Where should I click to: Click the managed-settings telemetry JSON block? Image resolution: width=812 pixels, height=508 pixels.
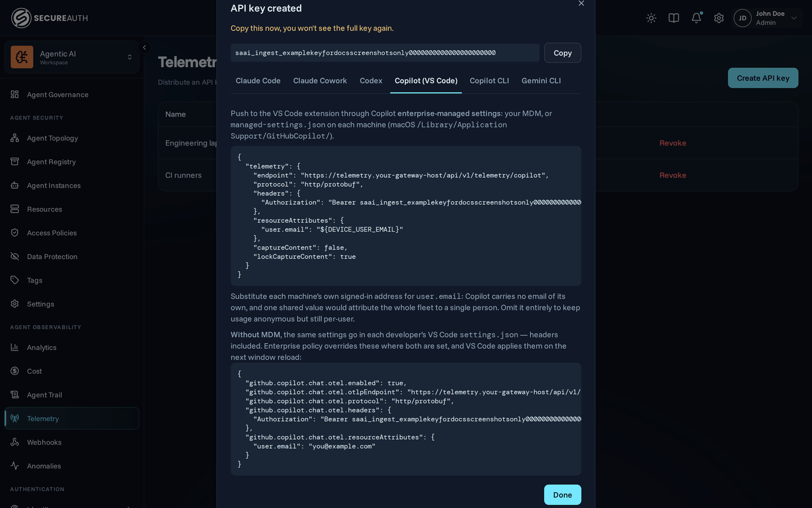point(406,216)
